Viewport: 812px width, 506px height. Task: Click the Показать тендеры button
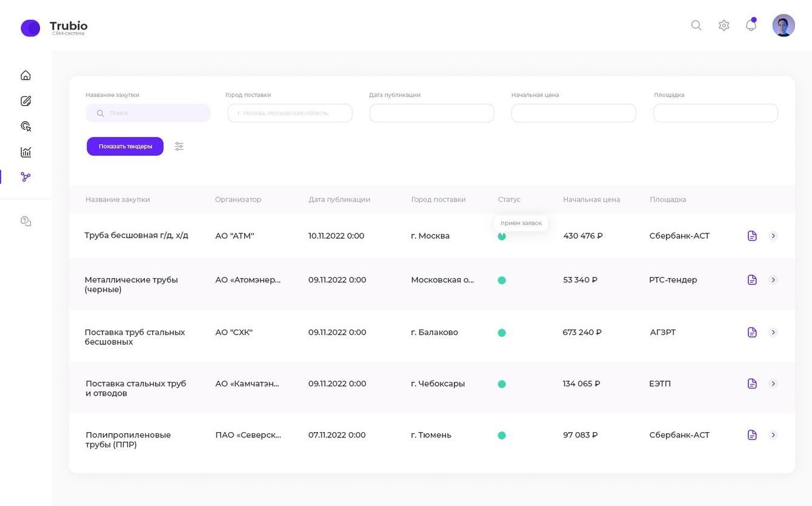point(125,146)
